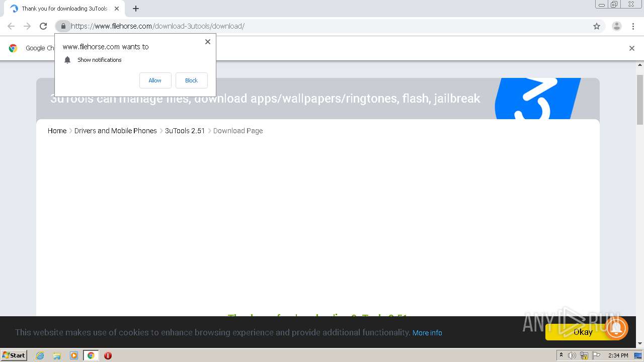Open 3uTools 2.51 breadcrumb link
Image resolution: width=644 pixels, height=362 pixels.
pos(185,131)
